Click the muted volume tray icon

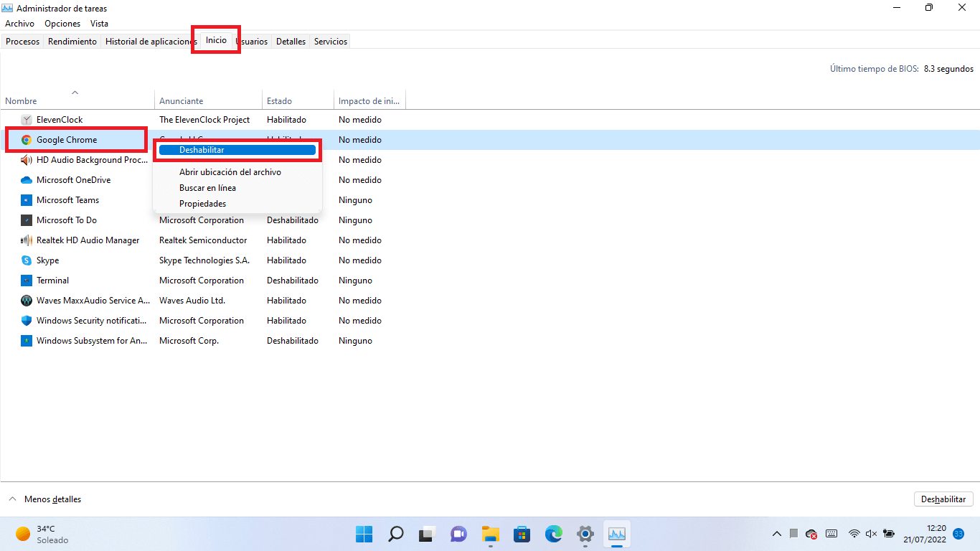(x=872, y=534)
